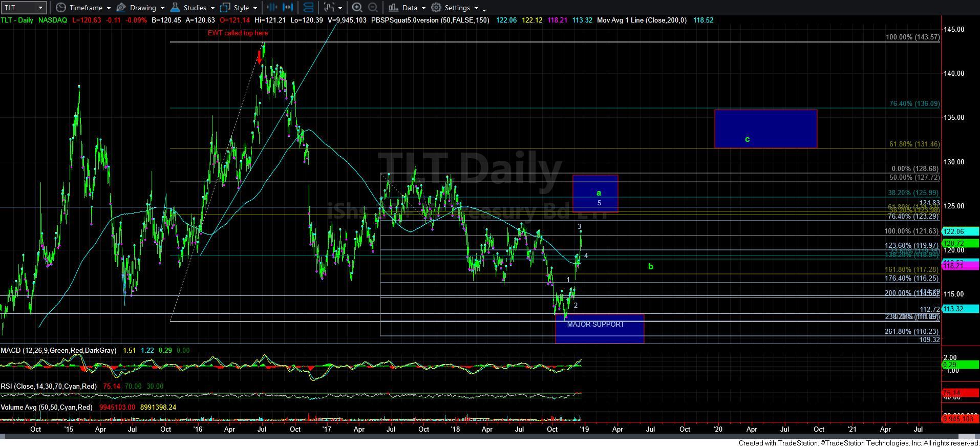Viewport: 980px width, 447px height.
Task: Open the Data menu
Action: 407,8
